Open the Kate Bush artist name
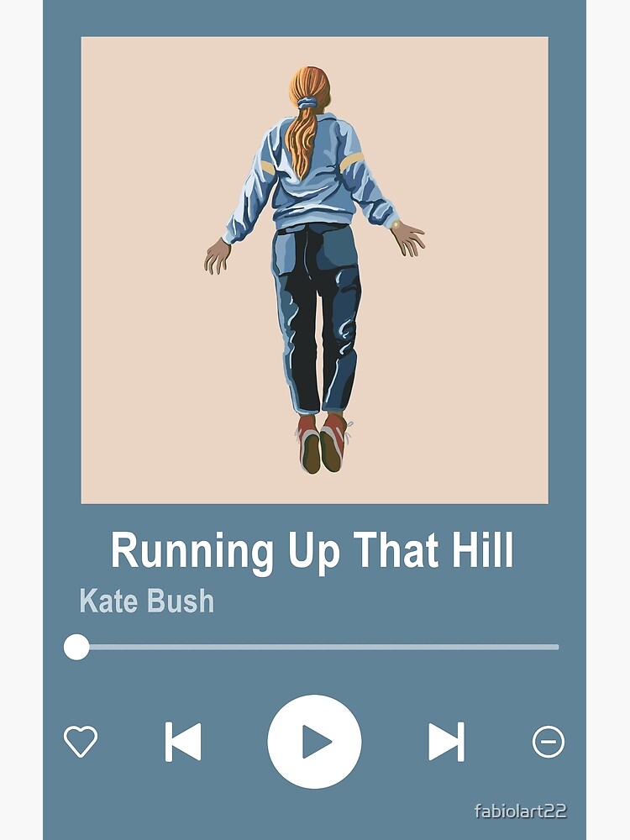This screenshot has width=630, height=840. pos(147,601)
